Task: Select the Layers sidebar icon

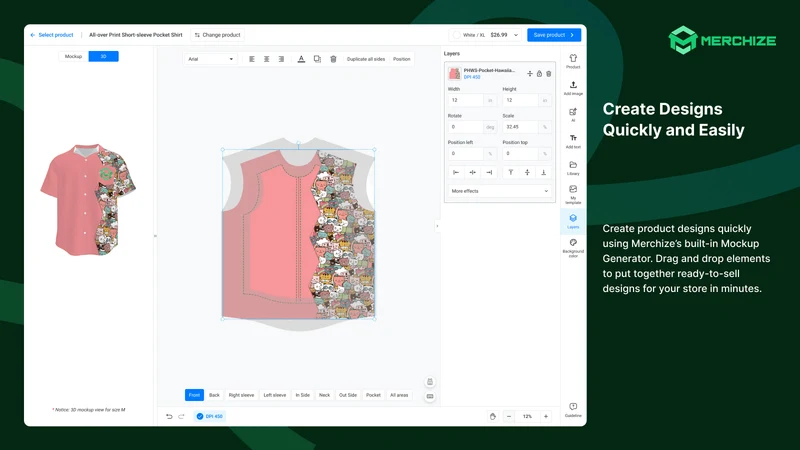Action: [573, 221]
